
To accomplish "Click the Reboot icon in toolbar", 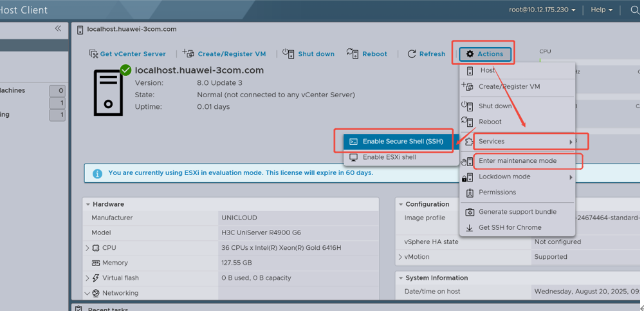I will [x=352, y=53].
